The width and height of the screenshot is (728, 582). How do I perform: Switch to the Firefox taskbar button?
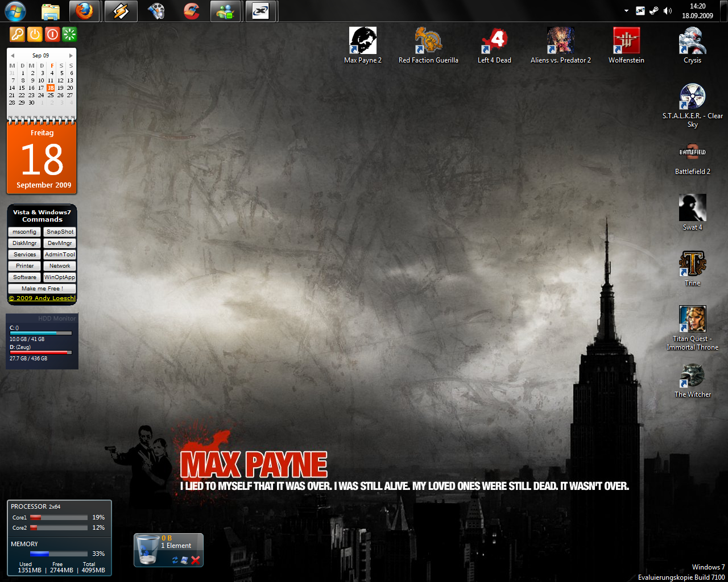click(85, 11)
